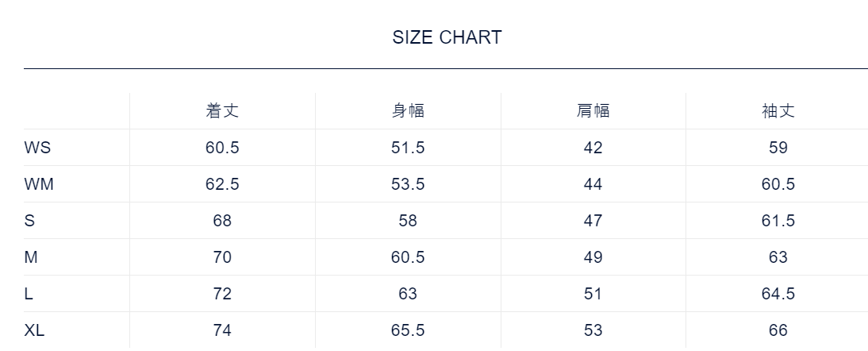This screenshot has width=868, height=351.
Task: Click XL 身幅 value 65.5
Action: 408,330
